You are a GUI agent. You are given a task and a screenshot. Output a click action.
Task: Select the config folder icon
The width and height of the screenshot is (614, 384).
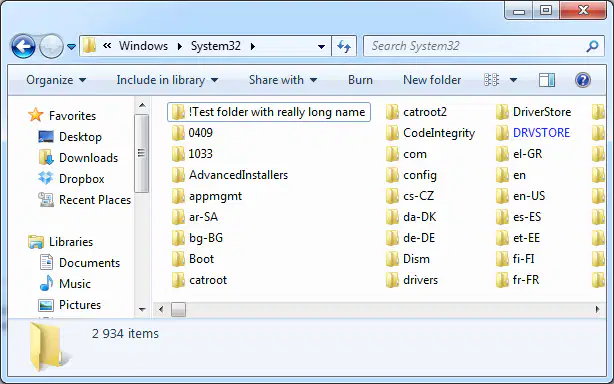(392, 175)
